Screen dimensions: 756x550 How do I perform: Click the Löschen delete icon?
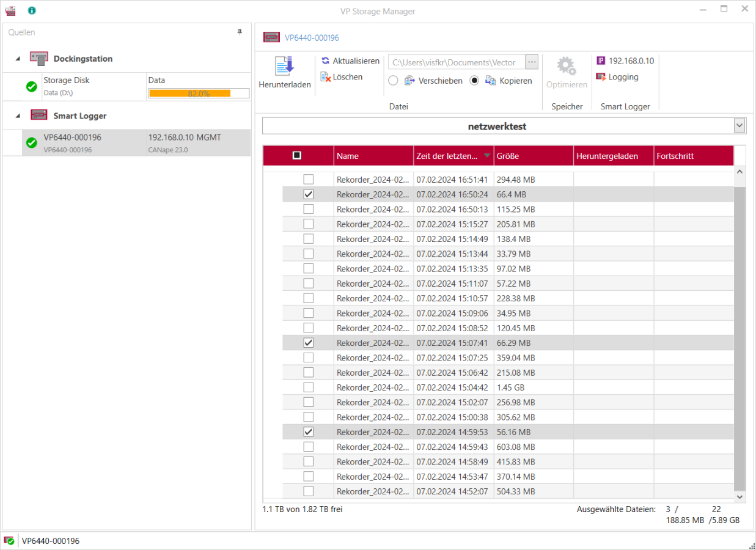[326, 77]
